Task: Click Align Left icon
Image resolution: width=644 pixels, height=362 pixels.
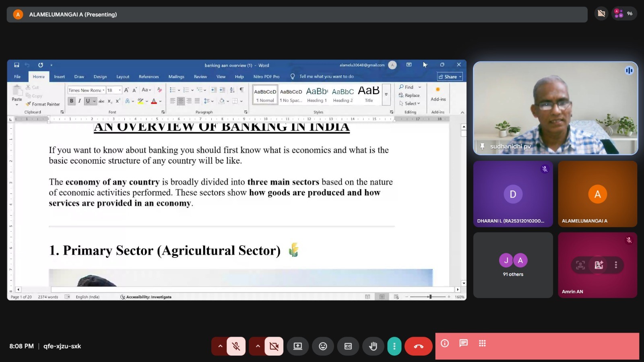Action: pos(172,101)
